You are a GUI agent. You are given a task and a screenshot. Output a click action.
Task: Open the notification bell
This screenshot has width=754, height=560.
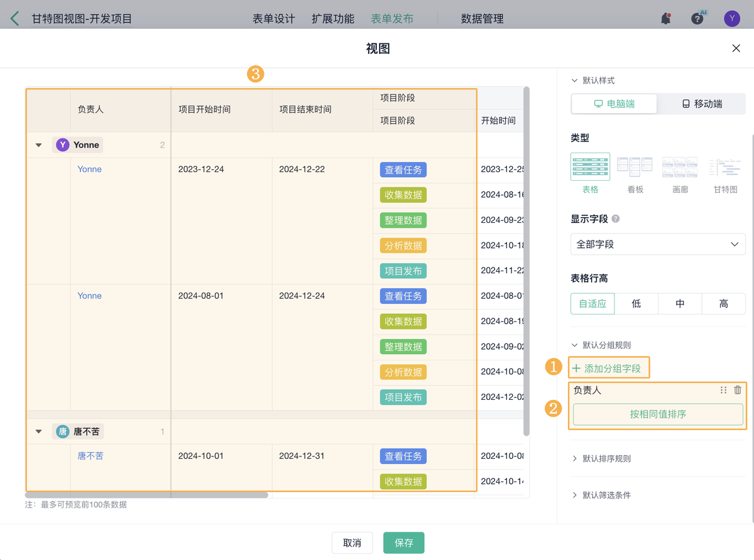[x=665, y=19]
